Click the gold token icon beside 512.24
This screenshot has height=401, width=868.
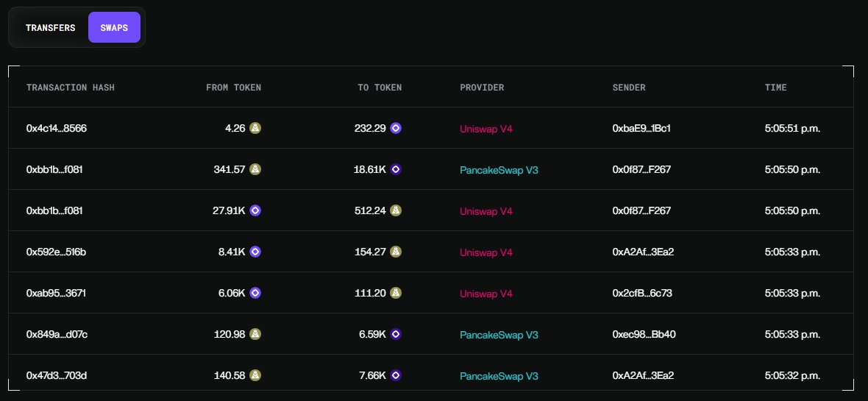pos(396,210)
